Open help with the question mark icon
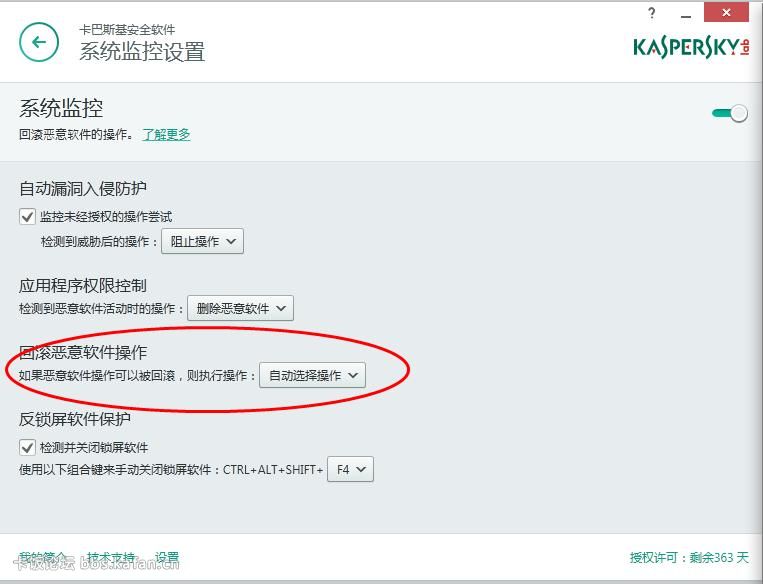This screenshot has width=763, height=584. click(x=652, y=13)
